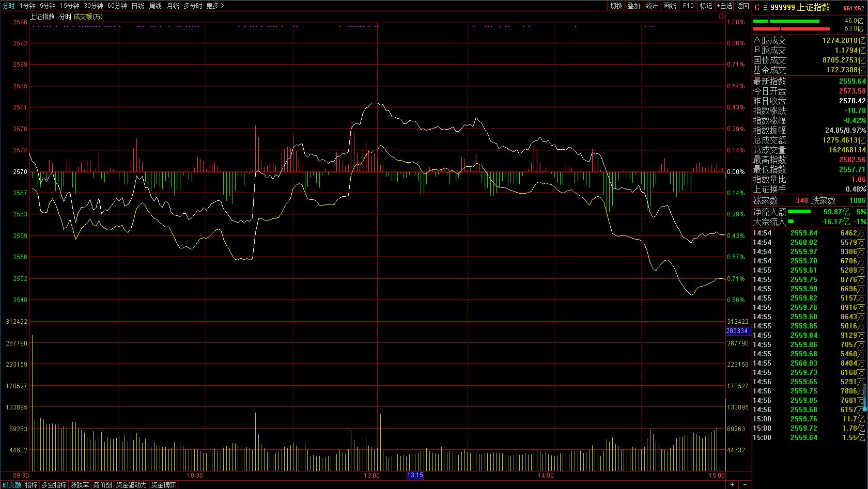Click the 上证指数 title in quote panel
The width and height of the screenshot is (868, 489).
click(814, 7)
